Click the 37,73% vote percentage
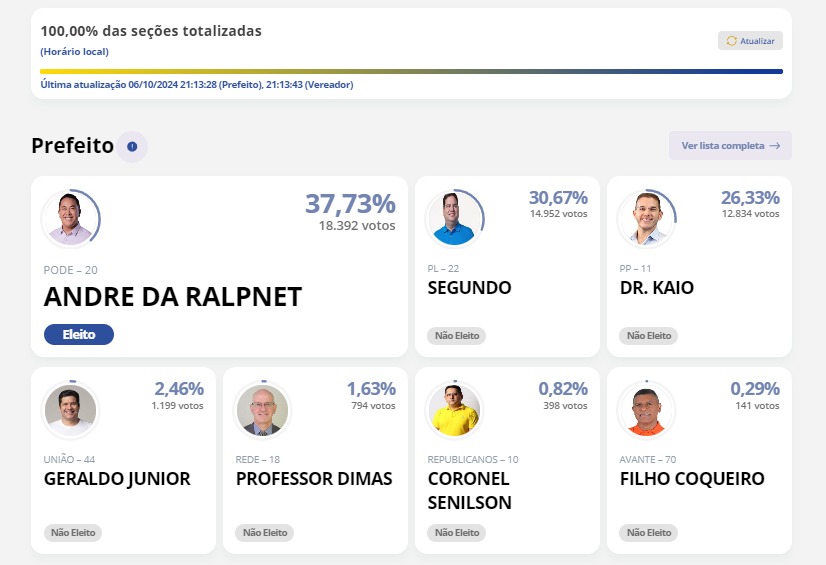The height and width of the screenshot is (565, 826). pos(350,204)
